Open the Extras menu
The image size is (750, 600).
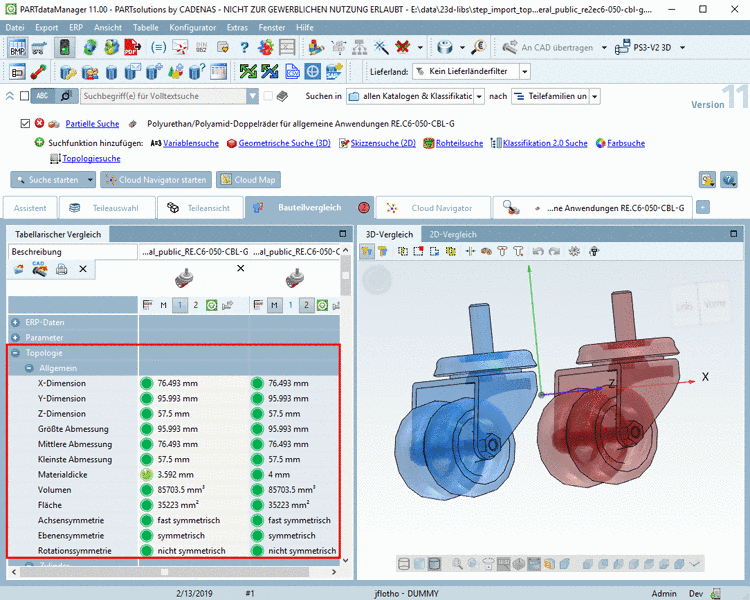(x=237, y=27)
